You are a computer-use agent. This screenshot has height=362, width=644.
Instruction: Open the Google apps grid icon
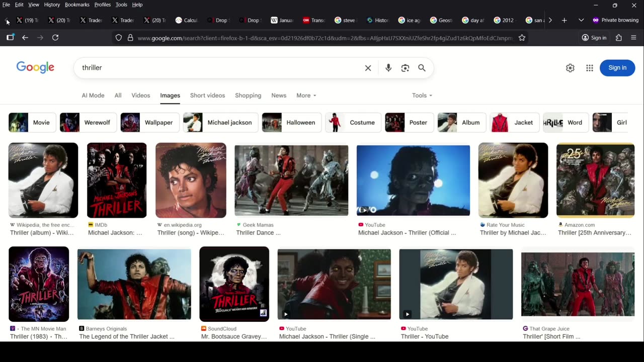click(x=590, y=68)
